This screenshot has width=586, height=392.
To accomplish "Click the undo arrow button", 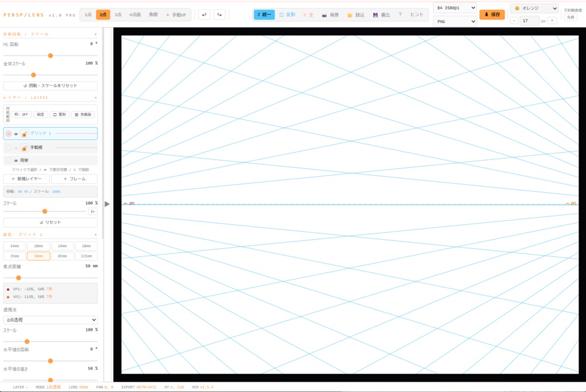I will coord(204,14).
